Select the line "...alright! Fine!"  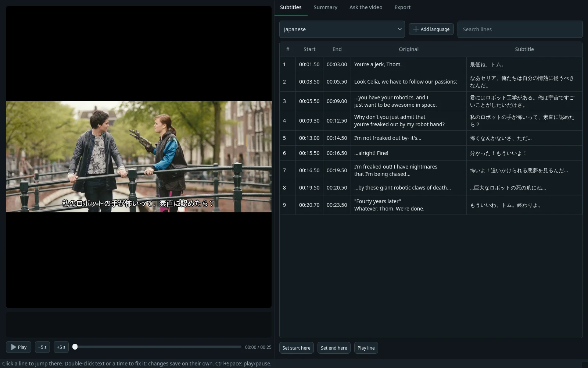[x=371, y=153]
